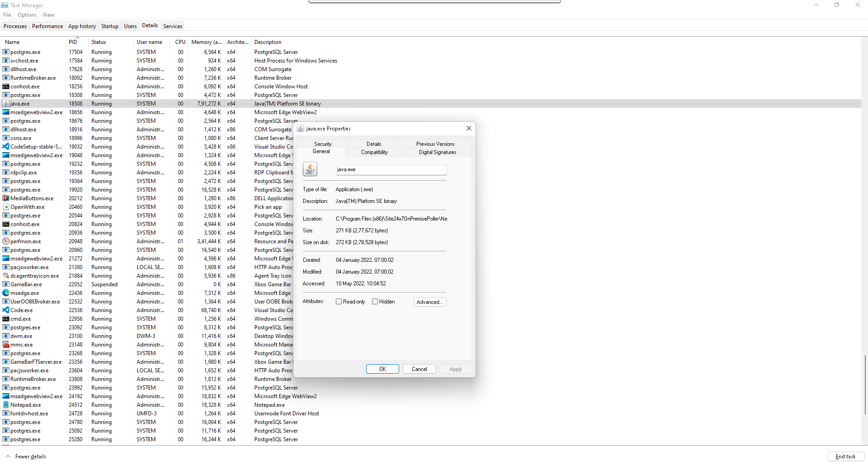The image size is (868, 467).
Task: Switch to the Performance tab
Action: (48, 26)
